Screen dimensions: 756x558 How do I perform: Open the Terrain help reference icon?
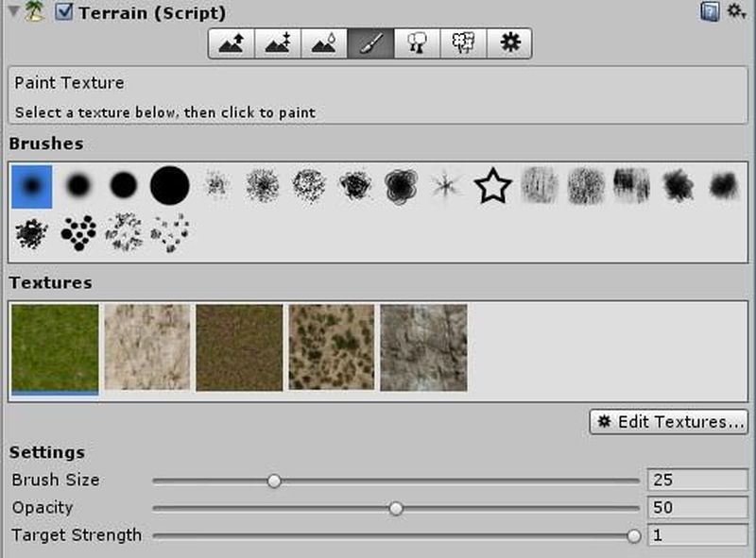click(x=709, y=12)
